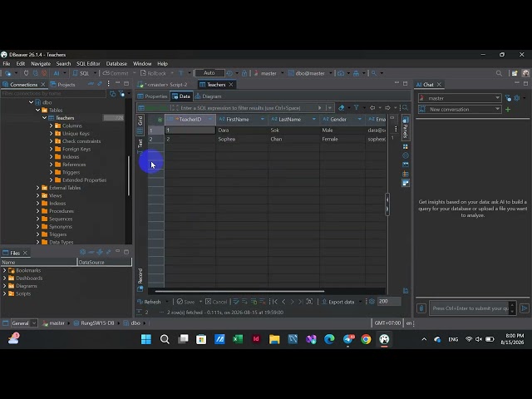Expand the Columns folder
Image resolution: width=532 pixels, height=399 pixels.
coord(52,126)
